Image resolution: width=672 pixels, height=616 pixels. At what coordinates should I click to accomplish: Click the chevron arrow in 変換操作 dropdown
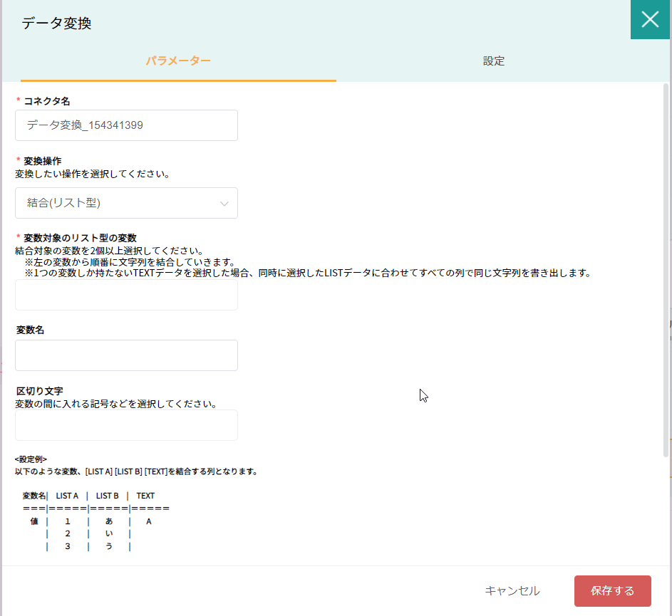224,204
